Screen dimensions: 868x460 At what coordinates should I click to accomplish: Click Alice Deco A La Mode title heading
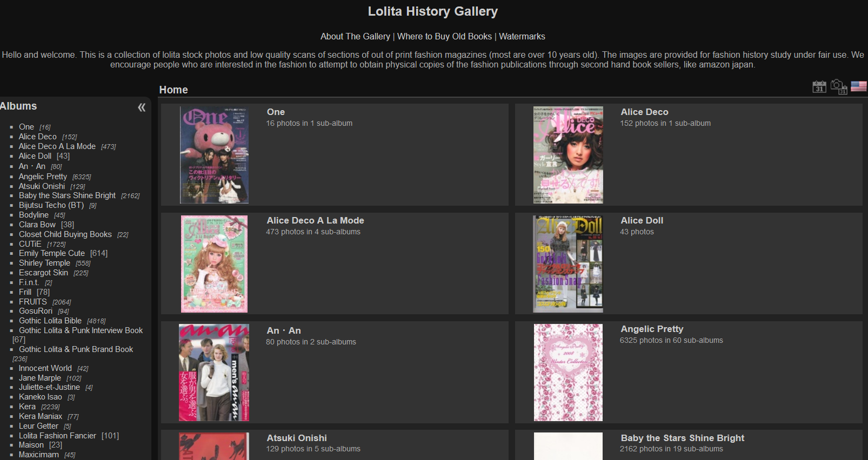315,221
